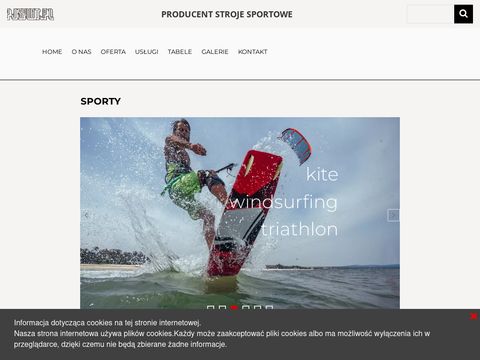Image resolution: width=480 pixels, height=360 pixels.
Task: Expand the OFERTA menu
Action: pos(113,52)
